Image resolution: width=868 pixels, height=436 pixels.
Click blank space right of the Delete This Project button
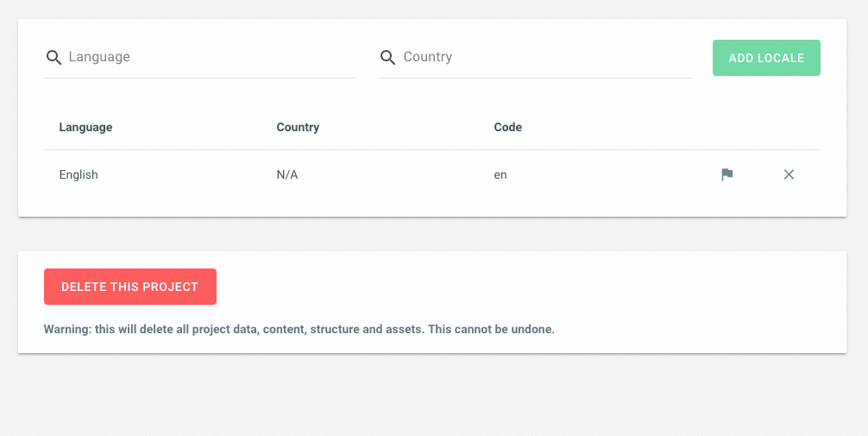tap(518, 287)
